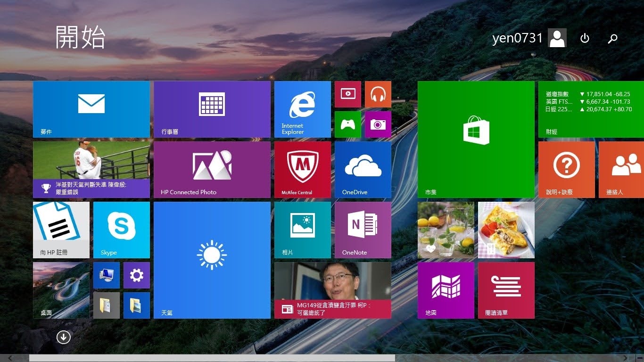Viewport: 644px width, 362px height.
Task: Launch the Camera tile
Action: (x=378, y=124)
